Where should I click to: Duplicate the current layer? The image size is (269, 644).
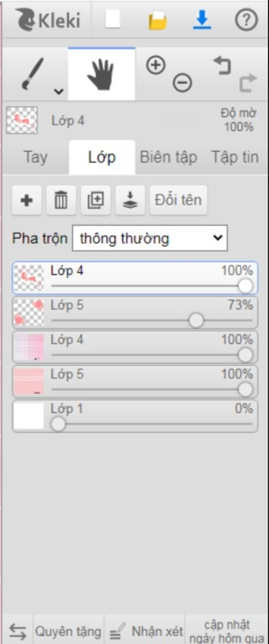pos(95,200)
